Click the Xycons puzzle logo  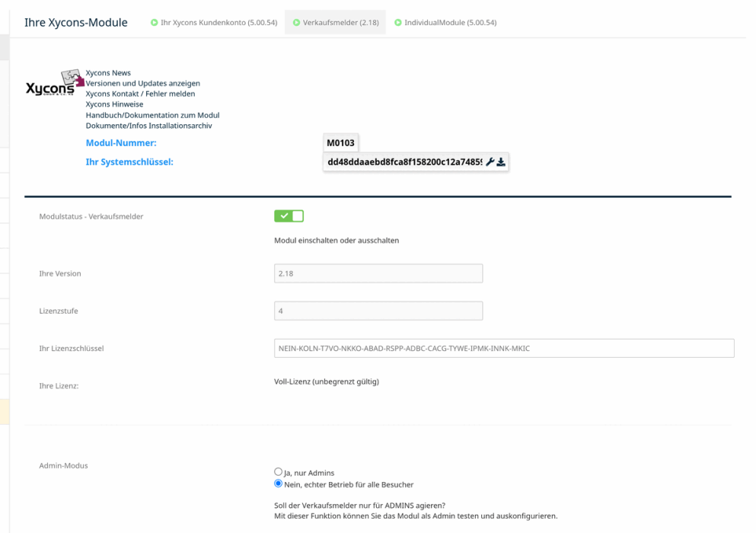(55, 83)
